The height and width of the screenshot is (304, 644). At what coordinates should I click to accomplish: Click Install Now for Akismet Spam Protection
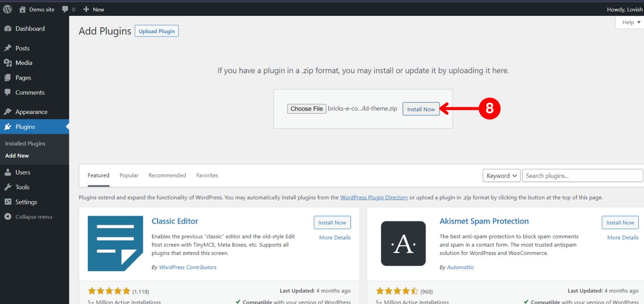point(620,223)
